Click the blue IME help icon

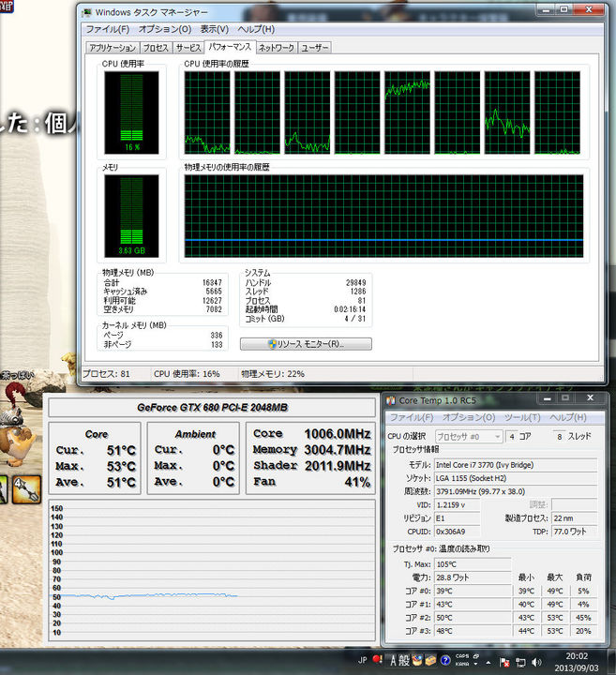click(445, 660)
